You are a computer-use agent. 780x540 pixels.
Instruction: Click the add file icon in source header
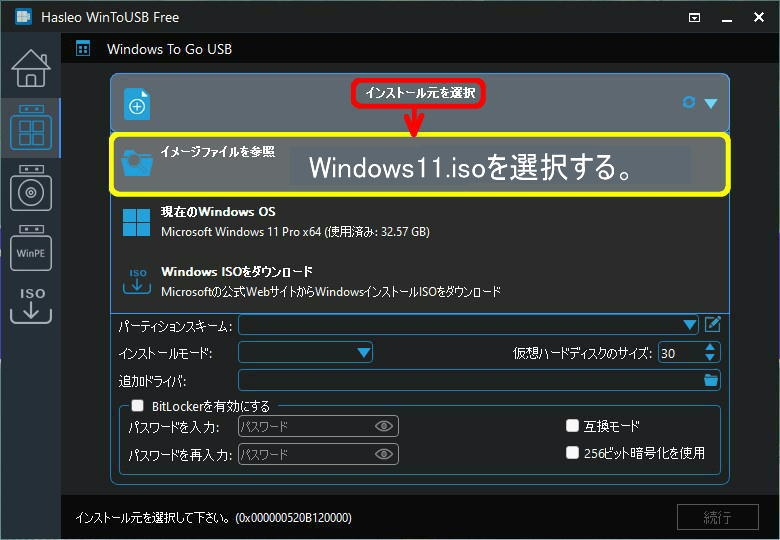click(137, 104)
